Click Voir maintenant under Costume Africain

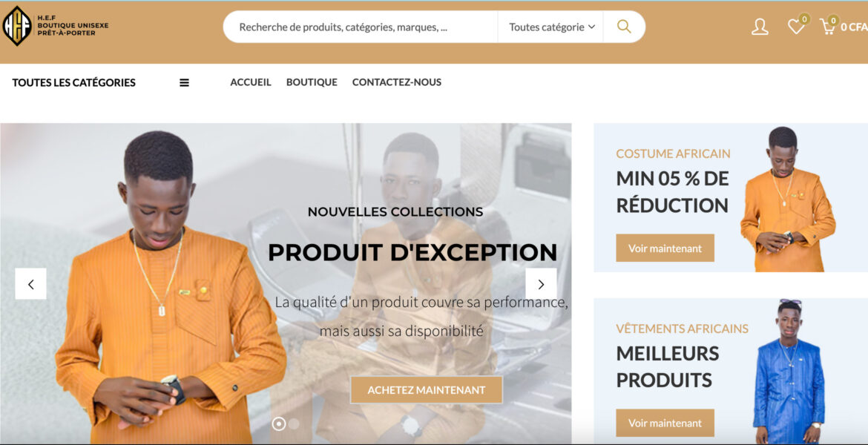click(665, 248)
